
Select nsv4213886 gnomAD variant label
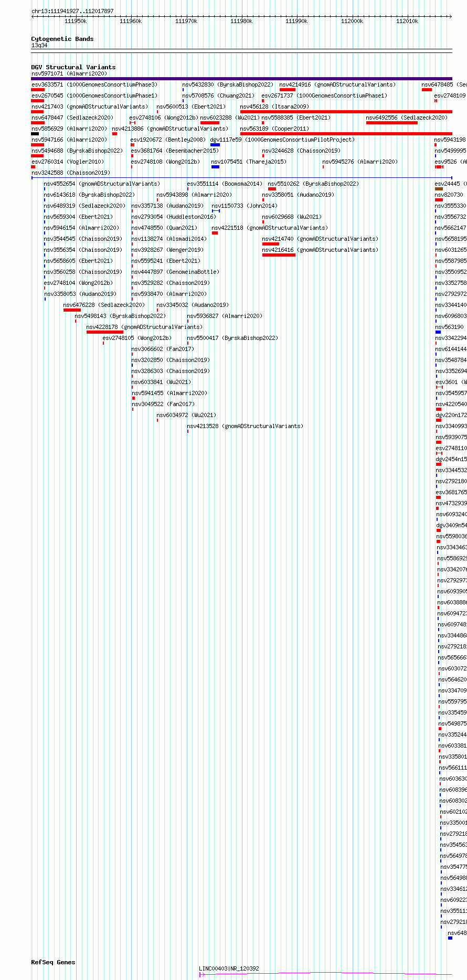coord(171,129)
